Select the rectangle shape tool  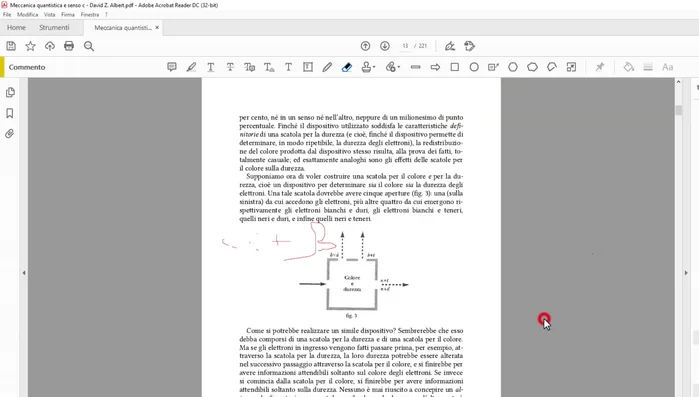click(455, 67)
